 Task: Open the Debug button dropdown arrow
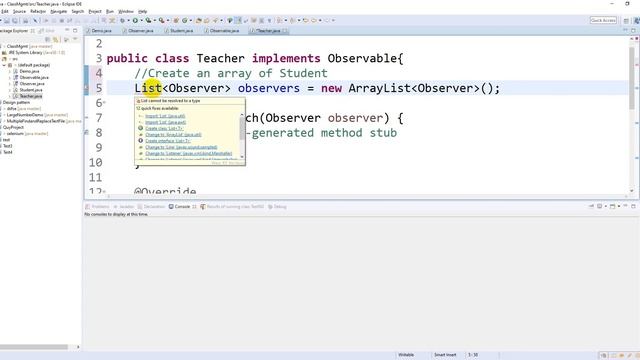(128, 20)
